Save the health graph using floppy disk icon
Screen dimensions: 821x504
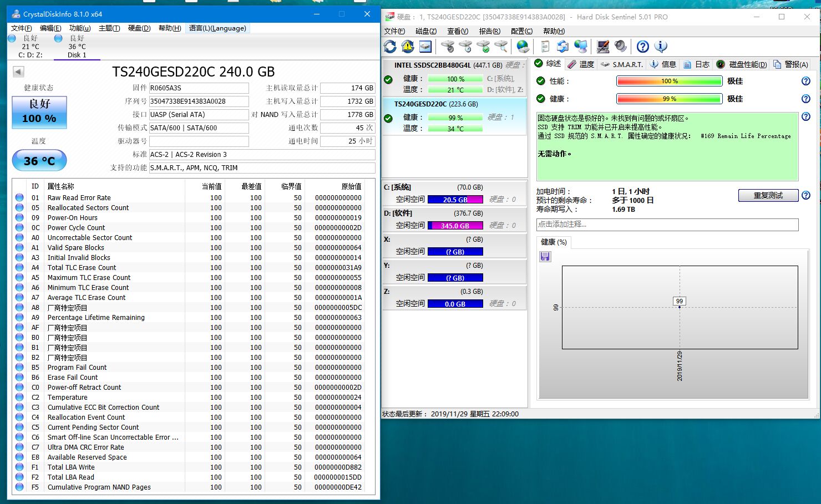[545, 256]
